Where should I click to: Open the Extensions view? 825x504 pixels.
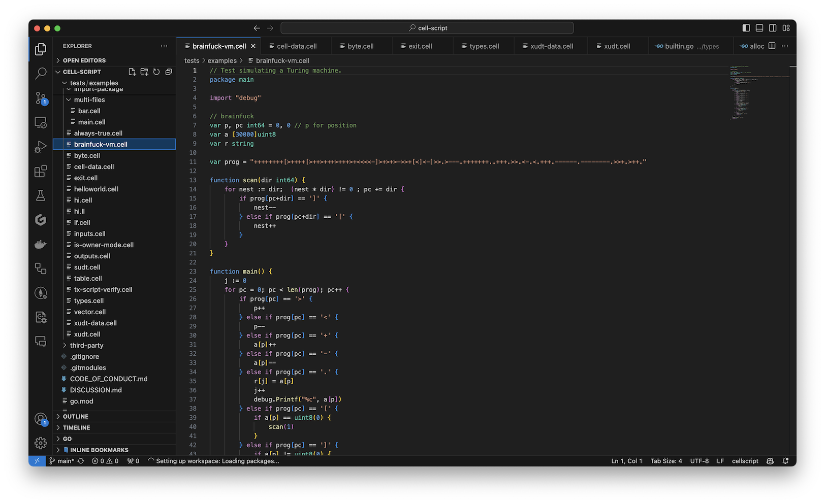coord(41,171)
